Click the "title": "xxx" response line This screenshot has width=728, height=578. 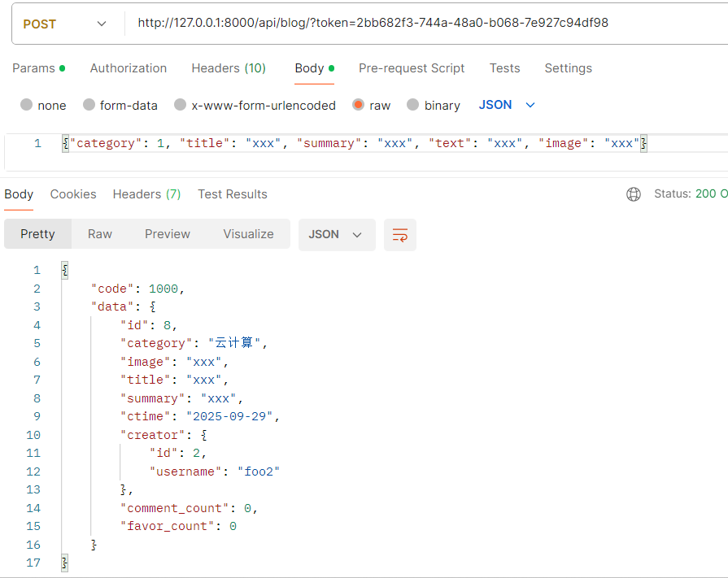pyautogui.click(x=174, y=380)
